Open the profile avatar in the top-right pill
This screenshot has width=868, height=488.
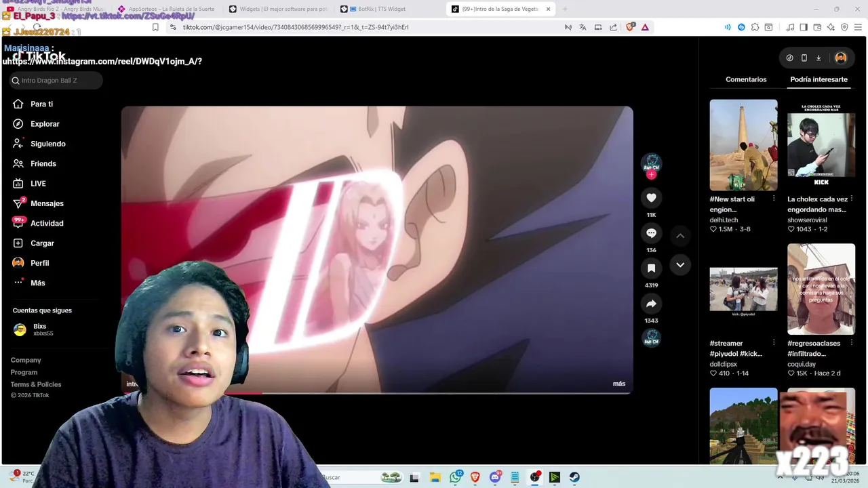(x=841, y=58)
